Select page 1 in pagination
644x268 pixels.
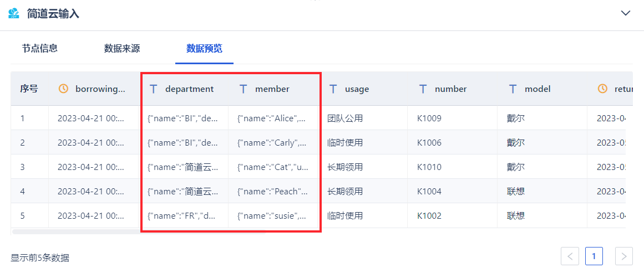pyautogui.click(x=594, y=256)
